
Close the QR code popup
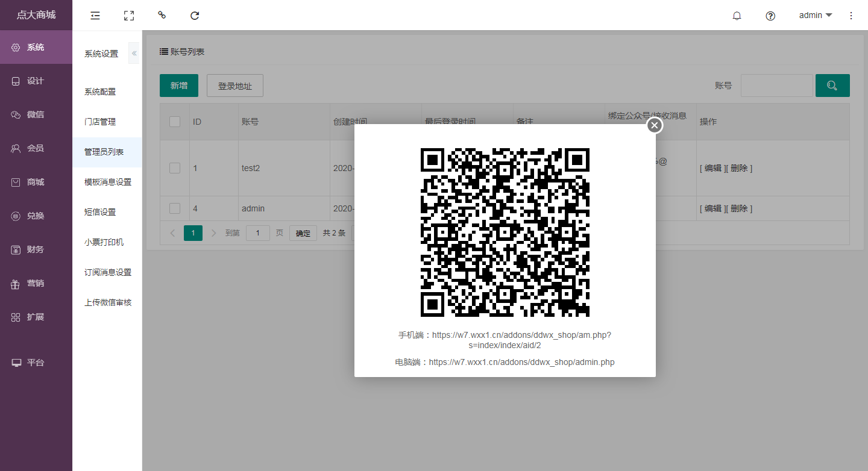click(x=655, y=125)
